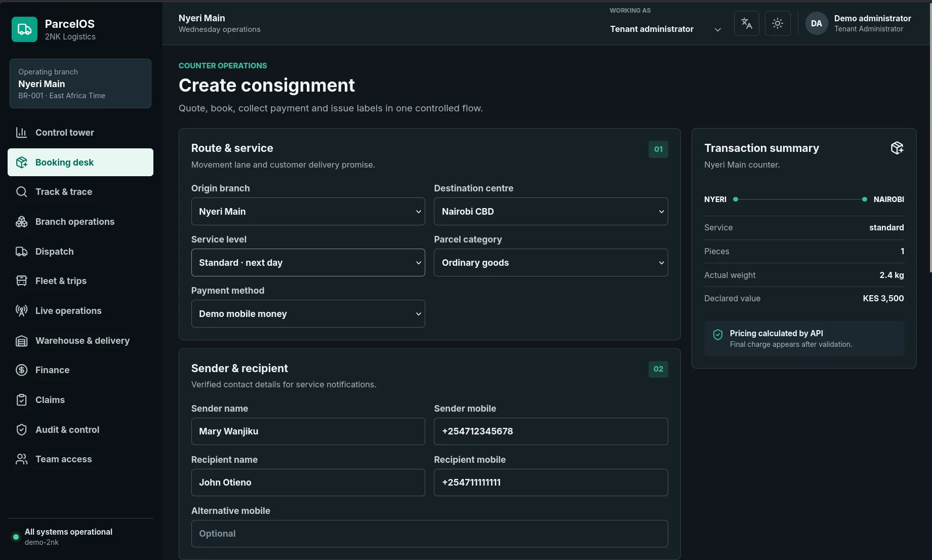Click the COUNTER OPERATIONS breadcrumb label
The image size is (932, 560).
(223, 66)
